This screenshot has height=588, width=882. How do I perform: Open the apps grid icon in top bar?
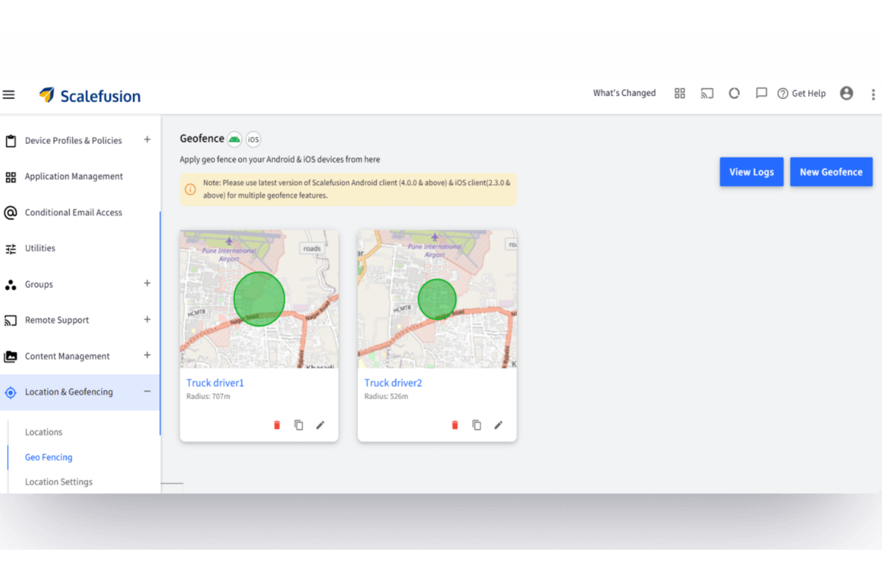[x=679, y=93]
